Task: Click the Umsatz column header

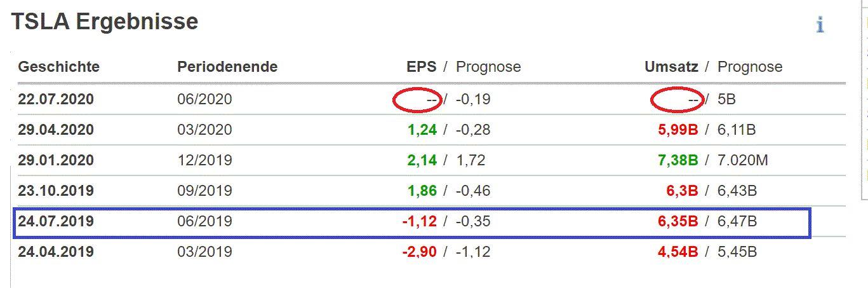Action: tap(671, 67)
